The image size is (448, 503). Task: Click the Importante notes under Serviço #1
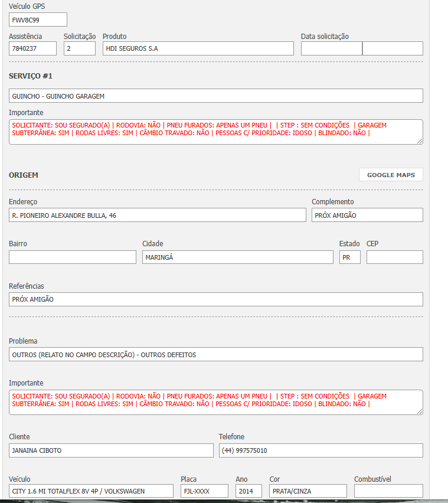[x=215, y=132]
